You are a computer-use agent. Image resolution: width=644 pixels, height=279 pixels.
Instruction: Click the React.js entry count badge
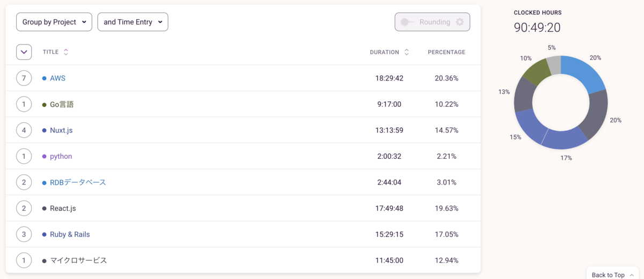24,208
